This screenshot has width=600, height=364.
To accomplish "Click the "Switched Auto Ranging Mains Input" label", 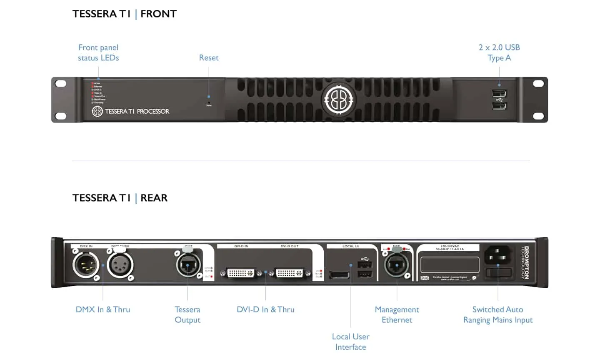I will pos(498,314).
